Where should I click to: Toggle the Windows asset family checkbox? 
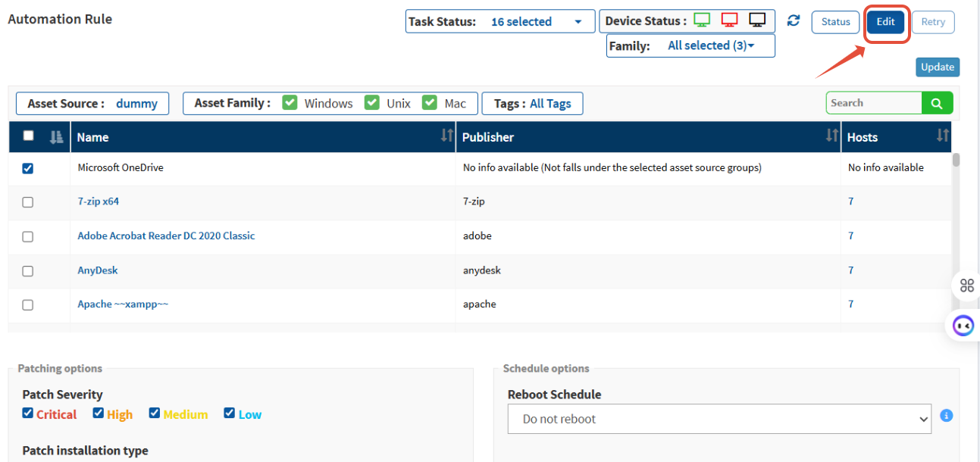pyautogui.click(x=290, y=103)
